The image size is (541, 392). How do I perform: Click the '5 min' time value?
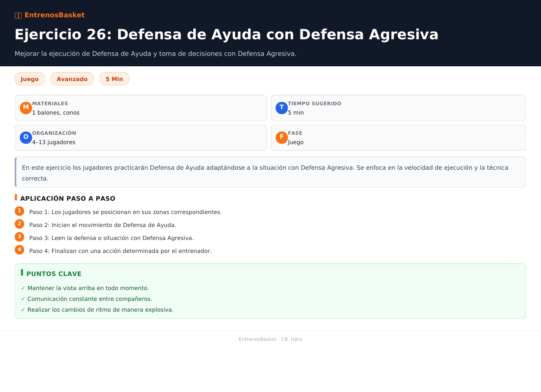pyautogui.click(x=296, y=113)
